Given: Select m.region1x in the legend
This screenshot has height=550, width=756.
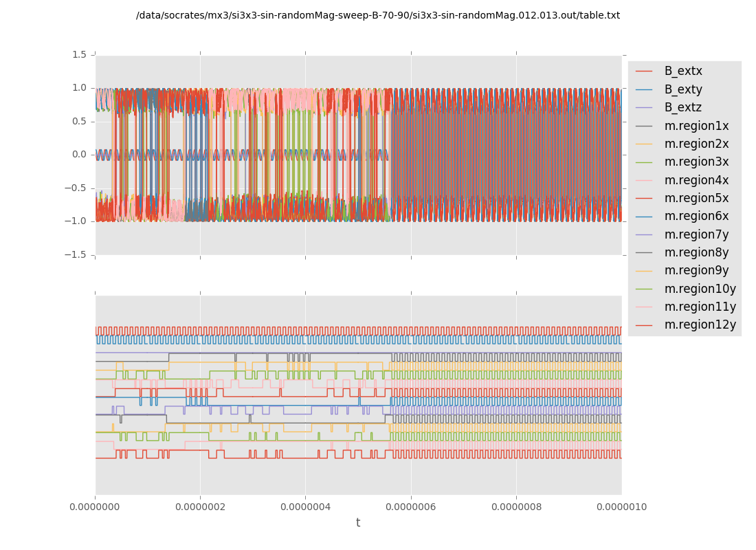Looking at the screenshot, I should click(x=696, y=126).
